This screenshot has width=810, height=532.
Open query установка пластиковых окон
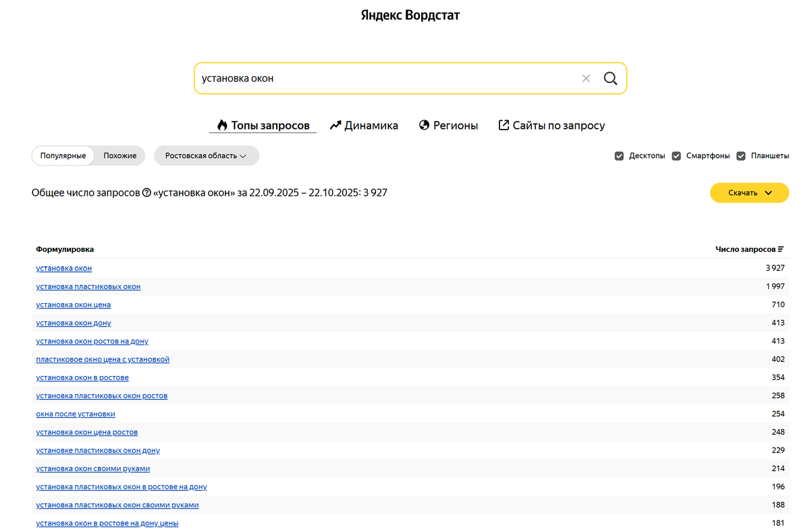88,286
